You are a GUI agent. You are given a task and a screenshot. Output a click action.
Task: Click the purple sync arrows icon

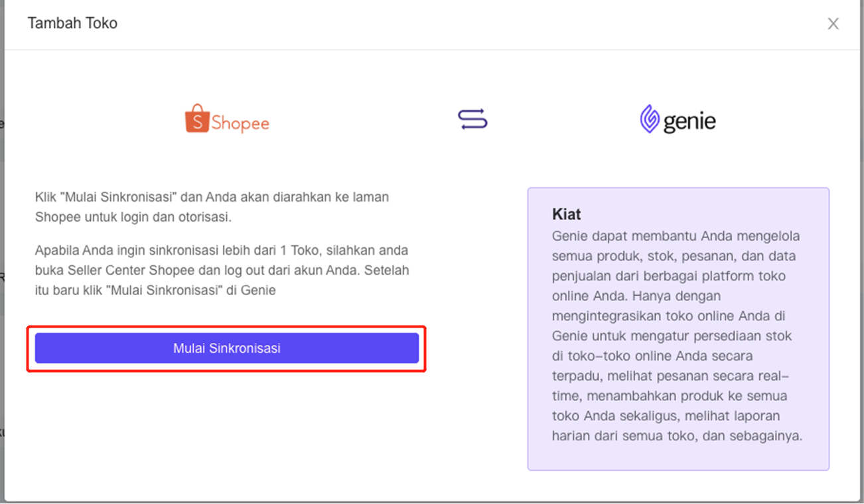tap(472, 119)
